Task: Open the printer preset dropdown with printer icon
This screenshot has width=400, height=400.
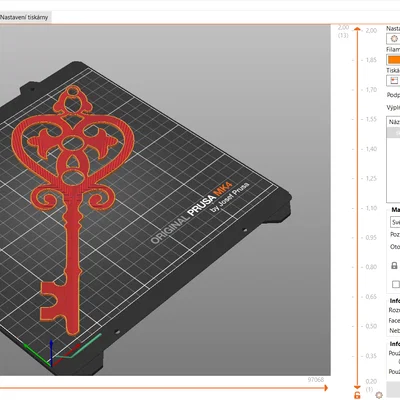Action: [393, 81]
